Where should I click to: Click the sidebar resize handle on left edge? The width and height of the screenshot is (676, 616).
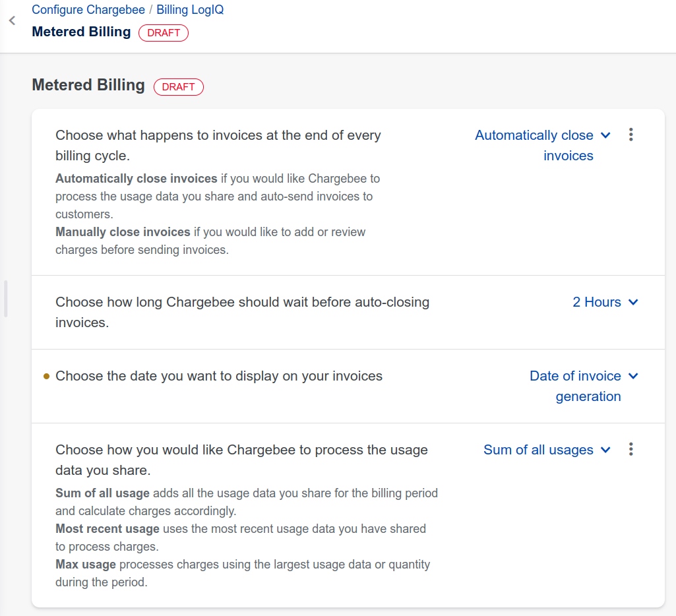point(6,299)
